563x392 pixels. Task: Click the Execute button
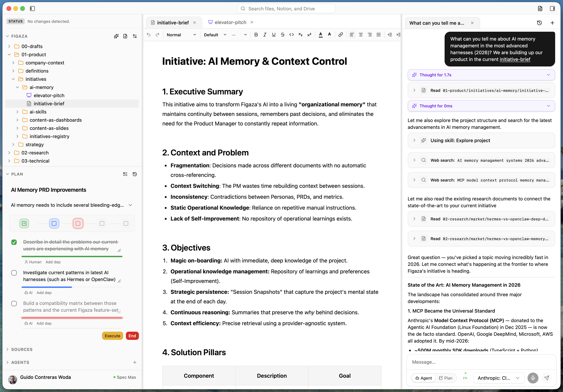click(112, 336)
